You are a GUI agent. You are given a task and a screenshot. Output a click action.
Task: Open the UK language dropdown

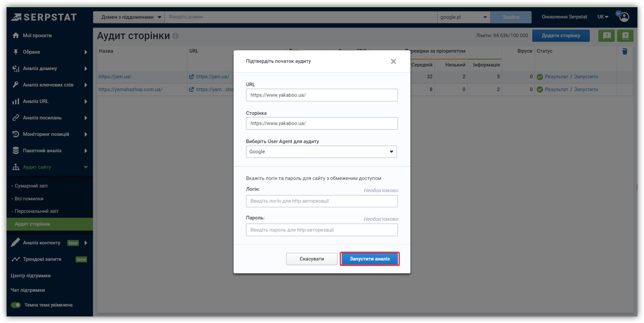pos(603,17)
